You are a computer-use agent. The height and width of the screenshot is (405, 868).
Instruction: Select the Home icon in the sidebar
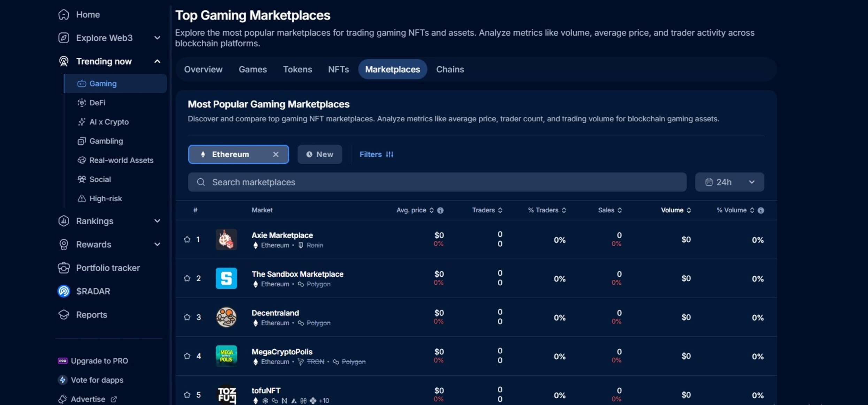click(x=63, y=14)
